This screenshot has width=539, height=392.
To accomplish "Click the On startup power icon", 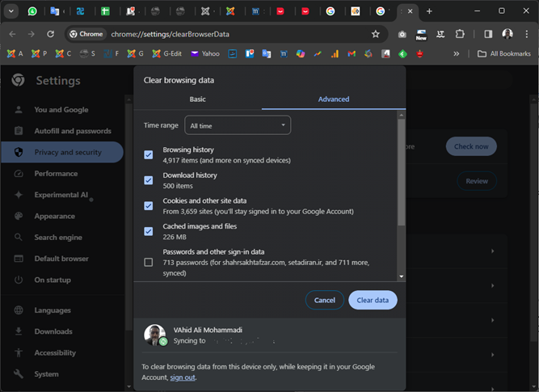I will (19, 280).
